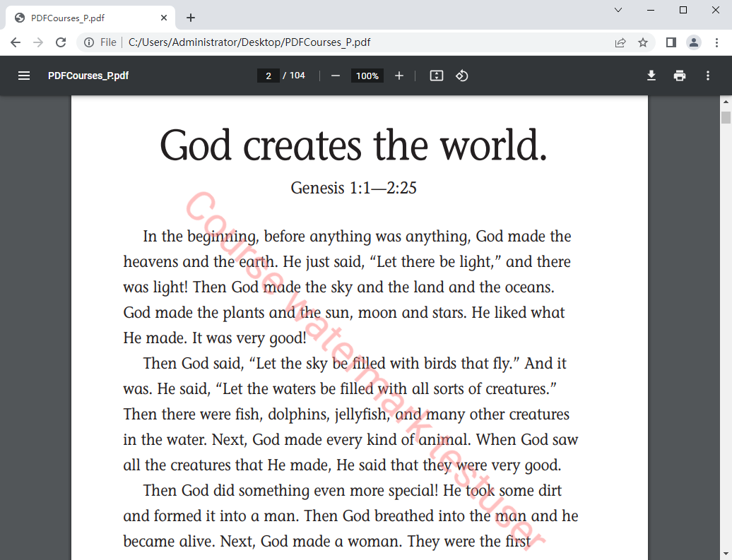This screenshot has height=560, width=732.
Task: Share this page via share icon
Action: point(620,42)
